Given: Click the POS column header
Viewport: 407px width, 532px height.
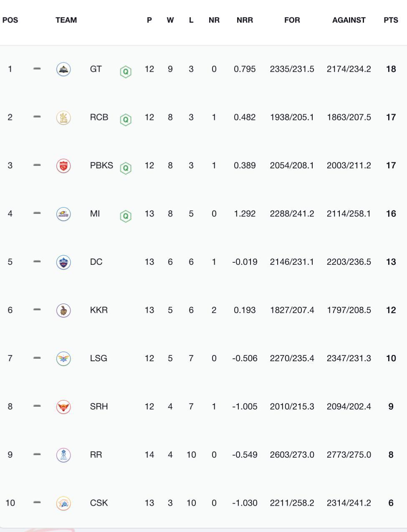Looking at the screenshot, I should coord(10,20).
